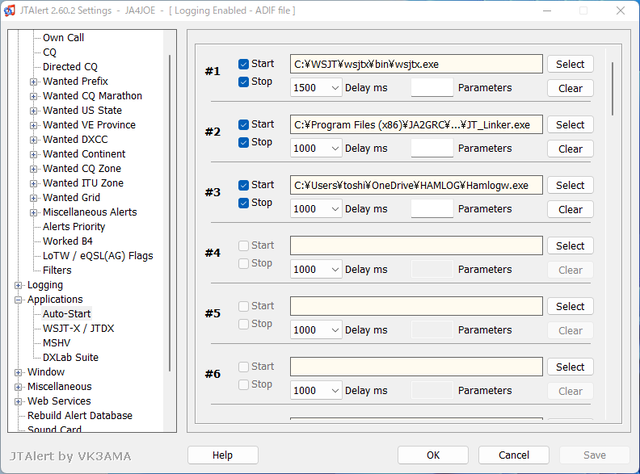Enable Start checkbox for application #1
640x474 pixels.
[244, 64]
